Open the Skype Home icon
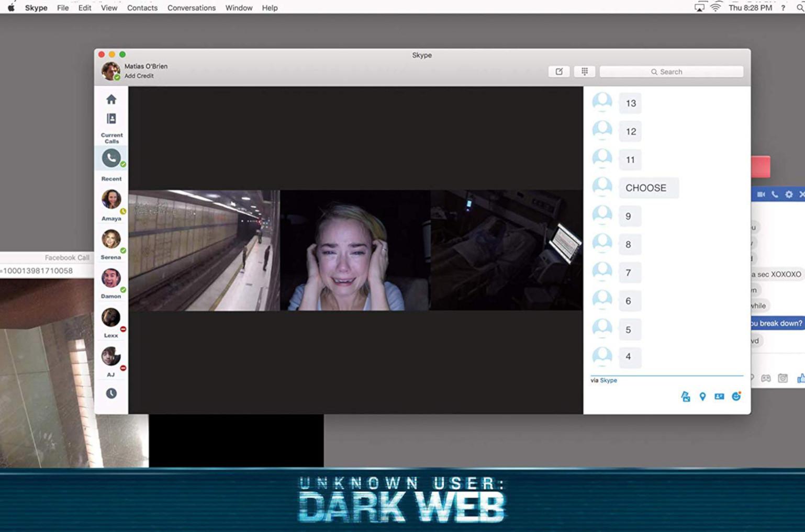This screenshot has width=805, height=532. click(111, 99)
